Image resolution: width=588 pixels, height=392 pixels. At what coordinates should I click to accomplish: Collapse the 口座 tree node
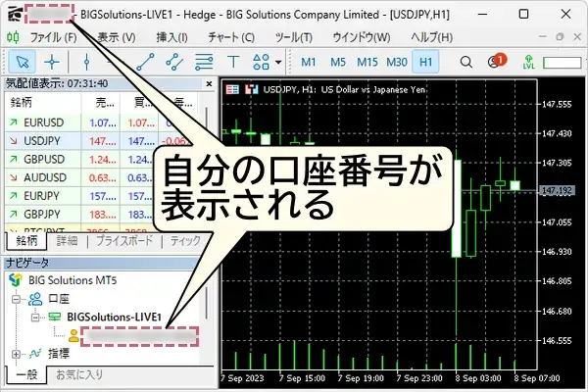[x=16, y=299]
